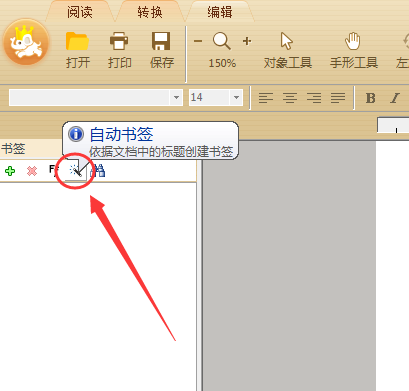This screenshot has height=391, width=409.
Task: Center align the text
Action: (290, 98)
